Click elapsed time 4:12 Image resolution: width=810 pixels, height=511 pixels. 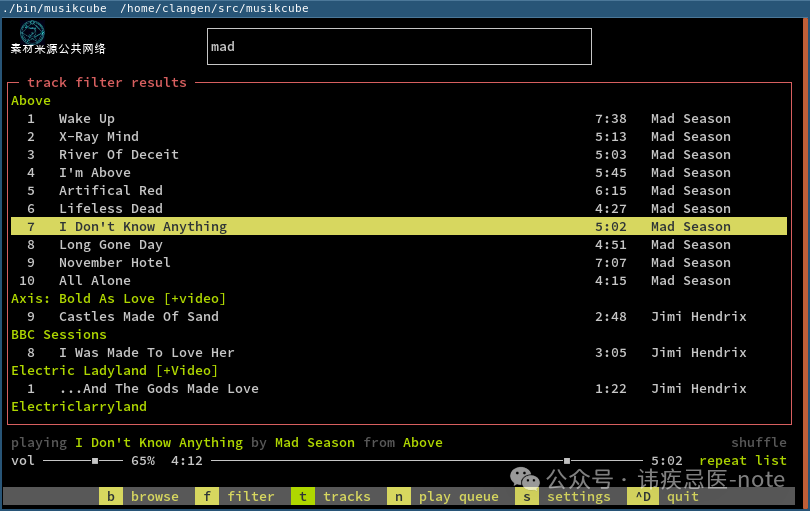pos(186,460)
